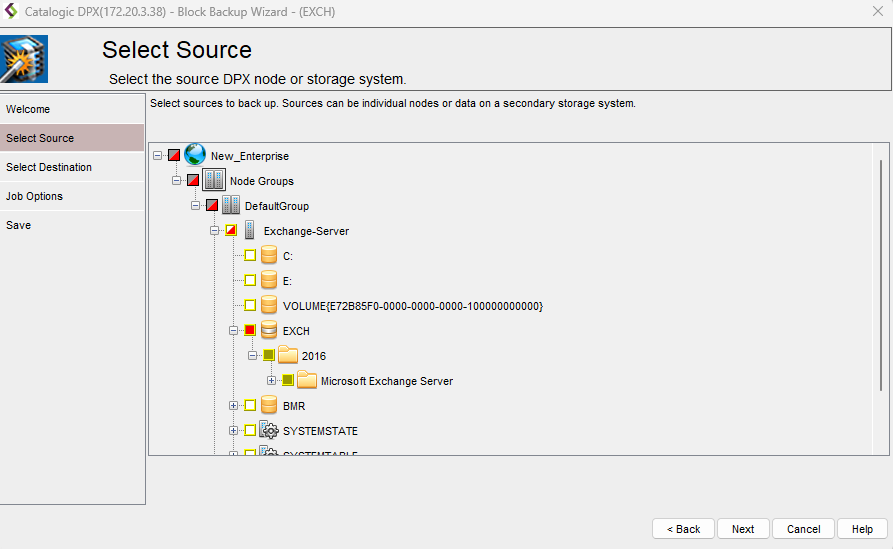This screenshot has width=893, height=549.
Task: Go to Select Destination step
Action: pos(49,167)
